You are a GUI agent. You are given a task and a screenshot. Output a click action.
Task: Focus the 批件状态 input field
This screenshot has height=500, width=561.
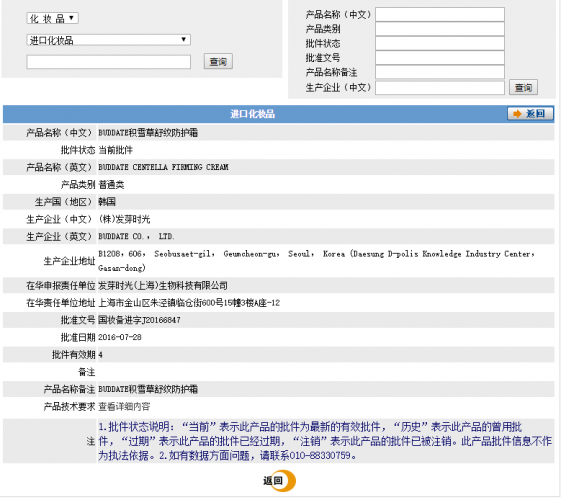(x=440, y=43)
